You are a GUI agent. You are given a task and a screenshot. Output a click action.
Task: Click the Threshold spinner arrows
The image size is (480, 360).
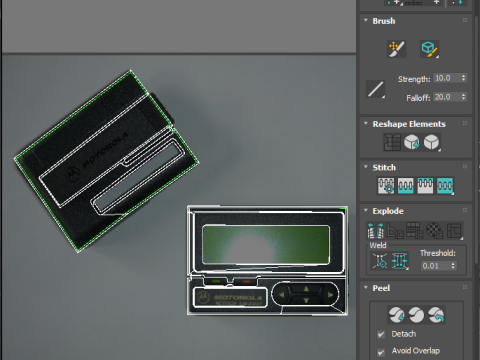[x=453, y=266]
